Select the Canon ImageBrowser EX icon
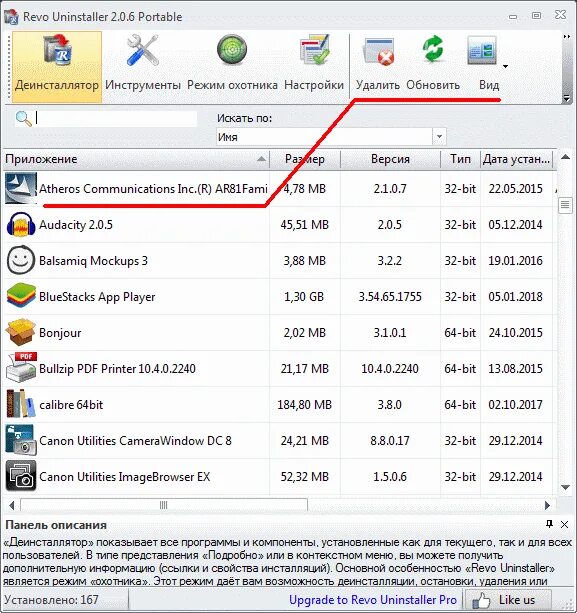 pos(21,476)
